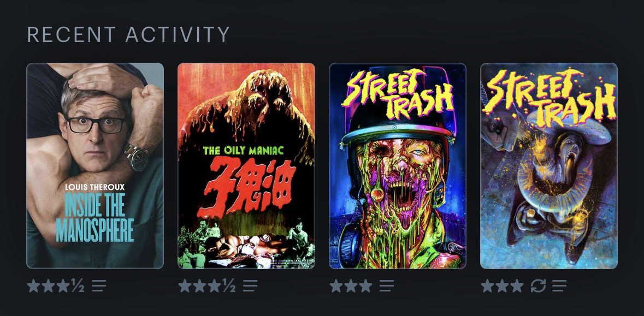Select first star under toilet-art Street Trash poster
This screenshot has width=644, height=316.
[x=487, y=285]
